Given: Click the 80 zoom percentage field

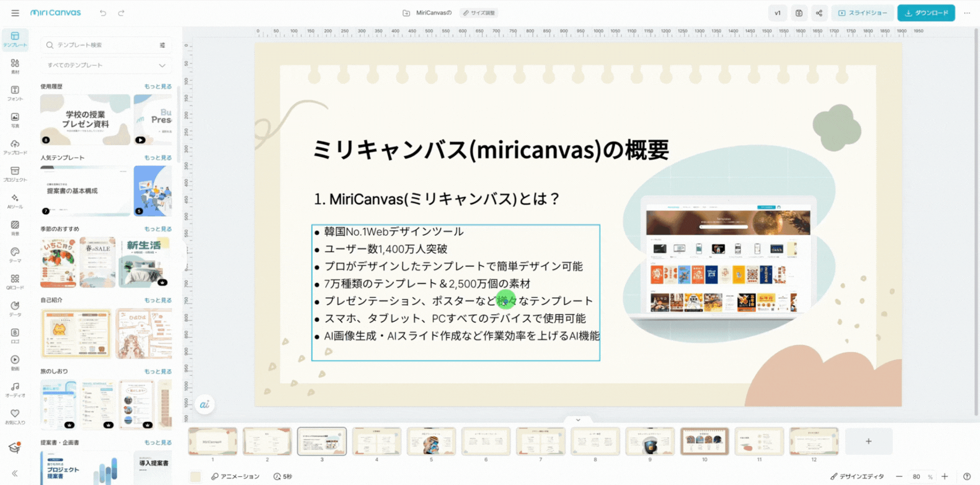Looking at the screenshot, I should click(917, 476).
